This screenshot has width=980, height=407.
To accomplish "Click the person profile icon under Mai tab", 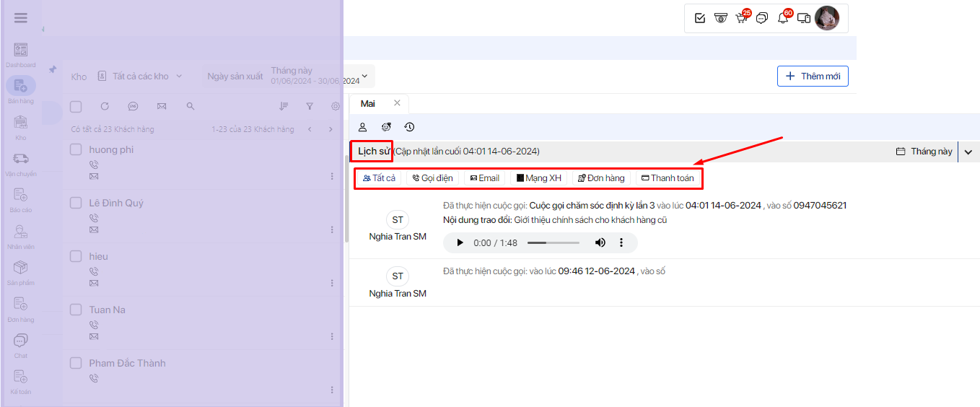I will tap(363, 127).
